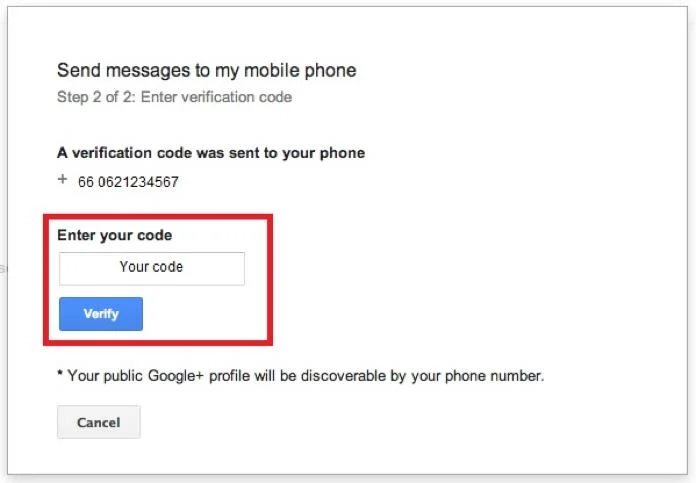This screenshot has width=696, height=483.
Task: Click the red highlight box border
Action: (158, 217)
